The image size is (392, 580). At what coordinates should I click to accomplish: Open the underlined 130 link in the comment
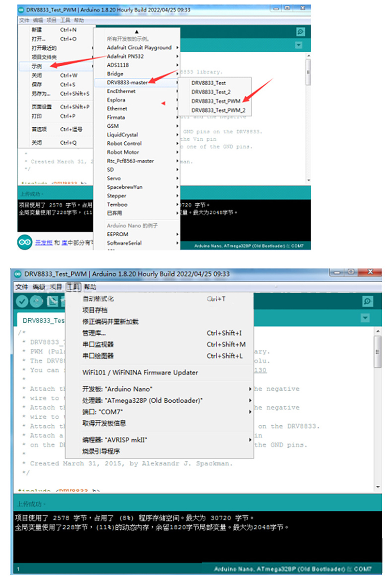pos(260,370)
